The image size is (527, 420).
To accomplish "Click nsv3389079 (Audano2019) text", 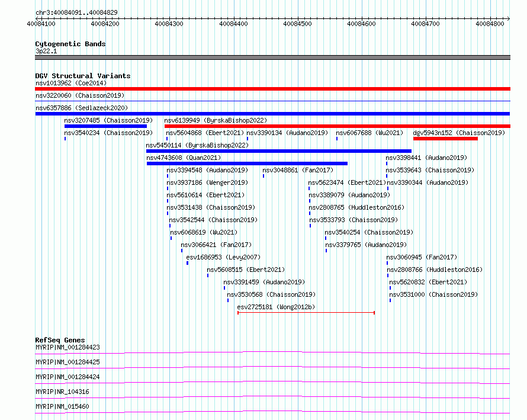I will [349, 195].
